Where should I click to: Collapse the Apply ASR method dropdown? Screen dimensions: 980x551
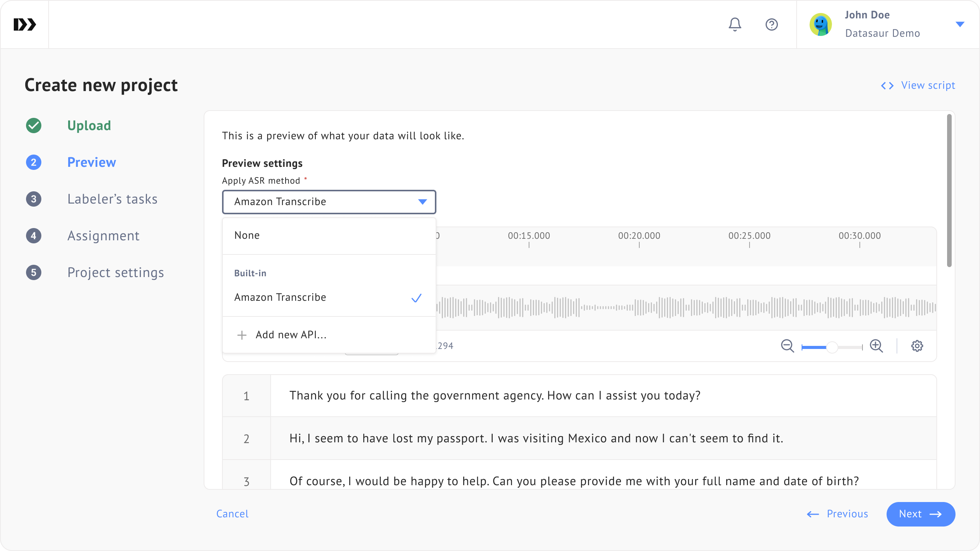pos(422,202)
